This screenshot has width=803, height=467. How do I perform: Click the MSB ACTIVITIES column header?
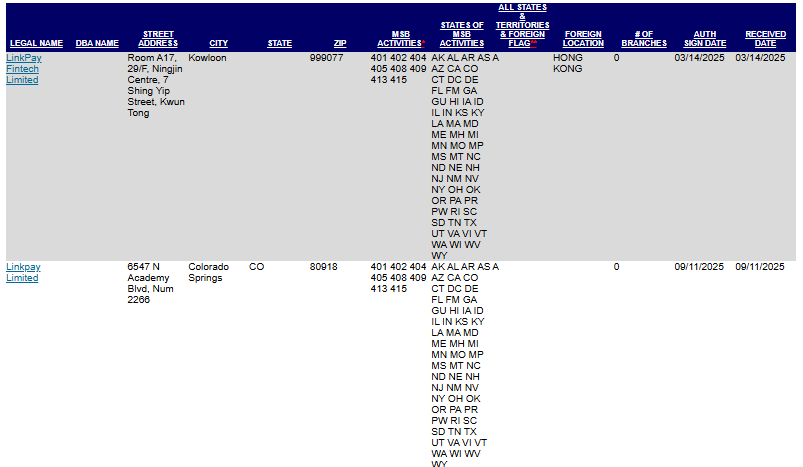pos(401,39)
